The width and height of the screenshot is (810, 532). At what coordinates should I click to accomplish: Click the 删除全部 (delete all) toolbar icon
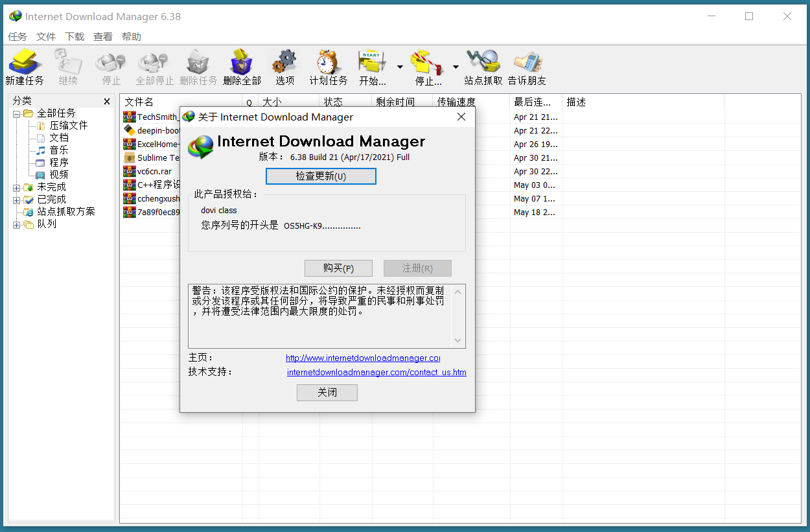pyautogui.click(x=241, y=62)
